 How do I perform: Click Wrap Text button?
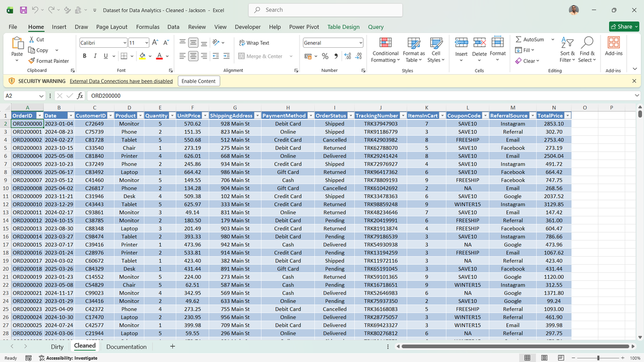(254, 43)
